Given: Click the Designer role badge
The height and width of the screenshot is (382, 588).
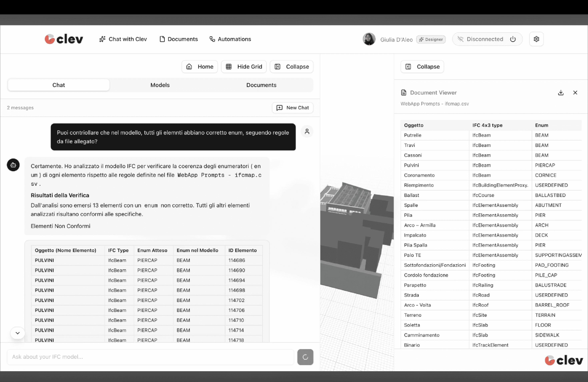Looking at the screenshot, I should 431,40.
